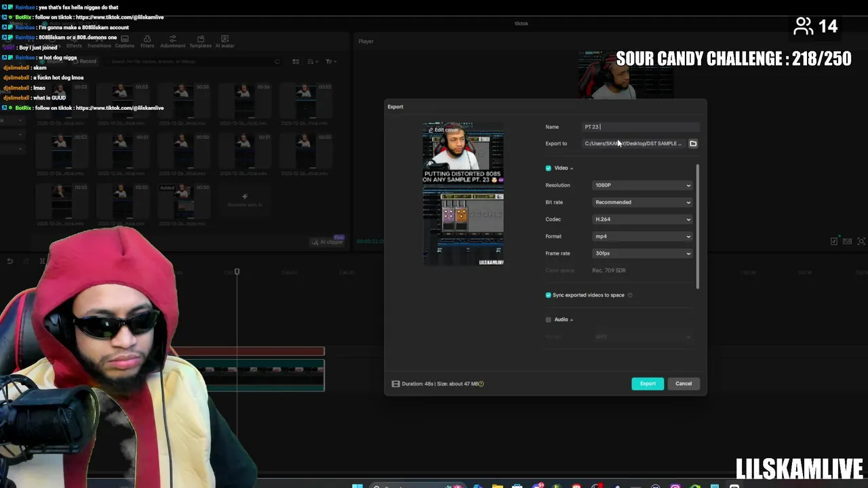The image size is (868, 488).
Task: Open the Codec dropdown showing H.264
Action: click(x=643, y=219)
